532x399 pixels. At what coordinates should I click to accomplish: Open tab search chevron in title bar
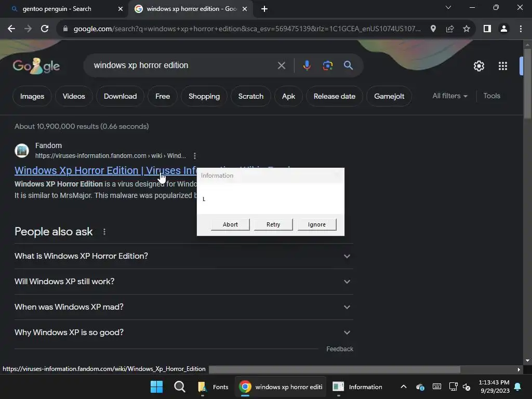pyautogui.click(x=448, y=7)
